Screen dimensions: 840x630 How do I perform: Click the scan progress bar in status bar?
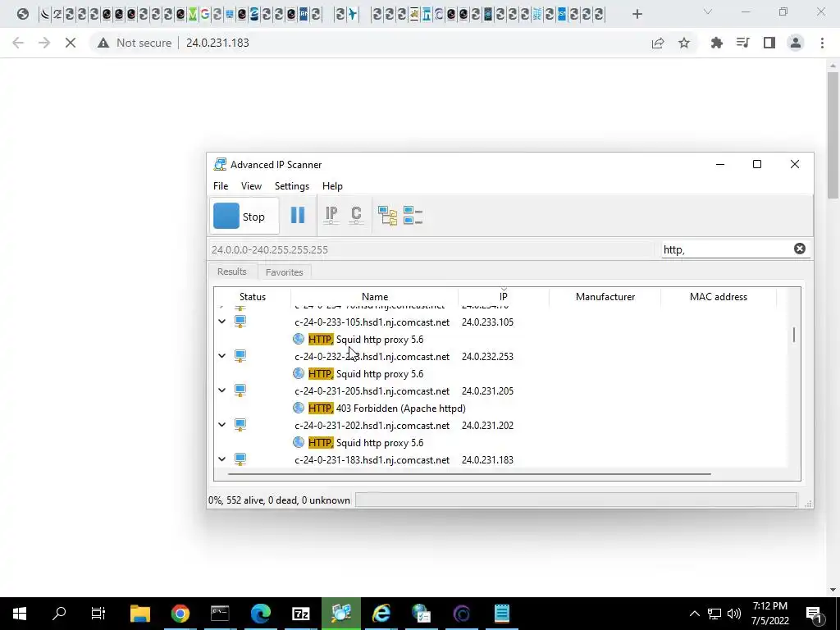point(576,500)
